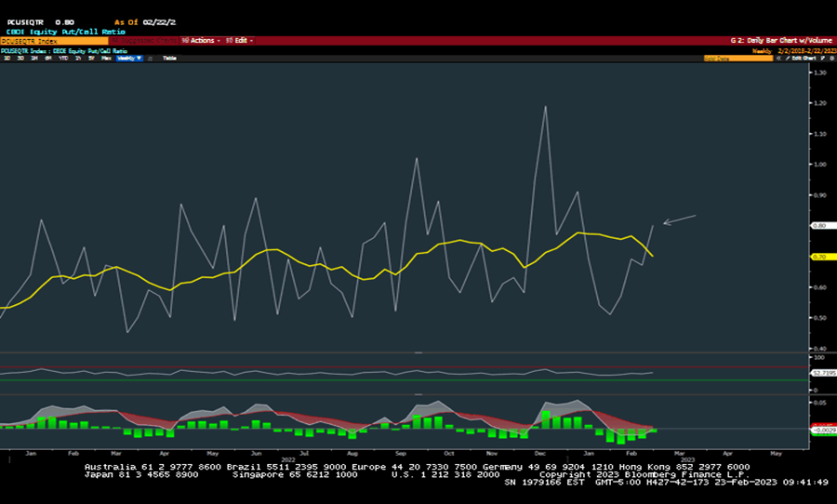The image size is (837, 504).
Task: Click the annotation pencil icon after Edit Chart
Action: click(x=823, y=59)
